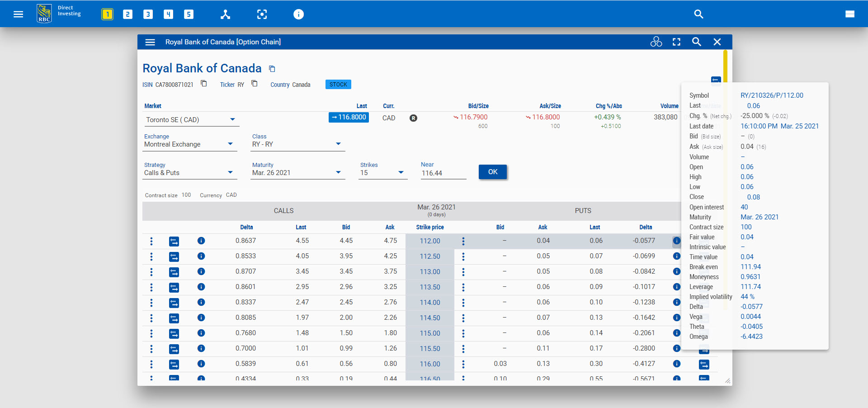Viewport: 868px width, 408px height.
Task: Click the focus target icon in top bar
Action: click(262, 14)
